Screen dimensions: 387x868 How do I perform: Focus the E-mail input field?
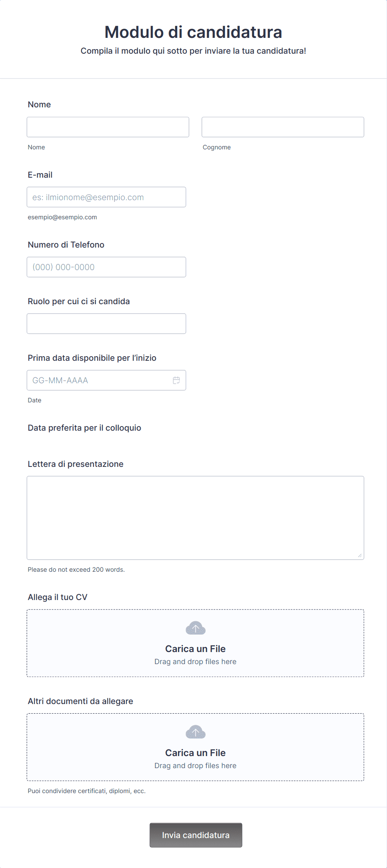(x=106, y=197)
